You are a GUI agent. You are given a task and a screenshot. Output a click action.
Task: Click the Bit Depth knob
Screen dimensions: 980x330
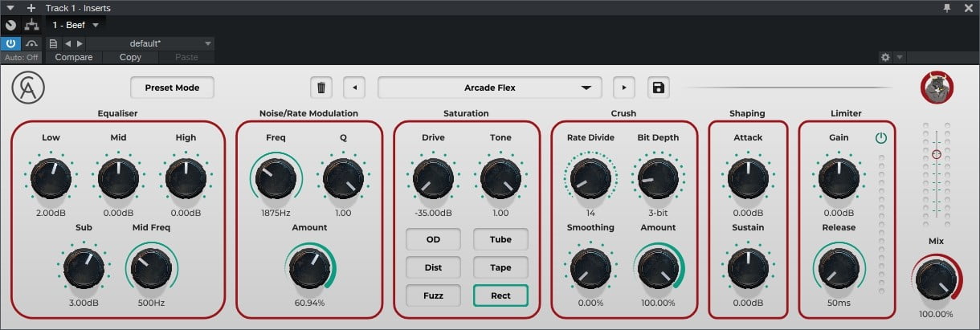[x=658, y=177]
